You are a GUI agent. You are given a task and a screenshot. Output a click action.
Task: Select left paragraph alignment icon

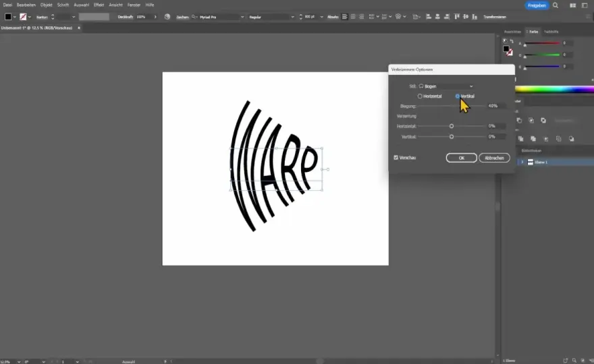coord(344,17)
